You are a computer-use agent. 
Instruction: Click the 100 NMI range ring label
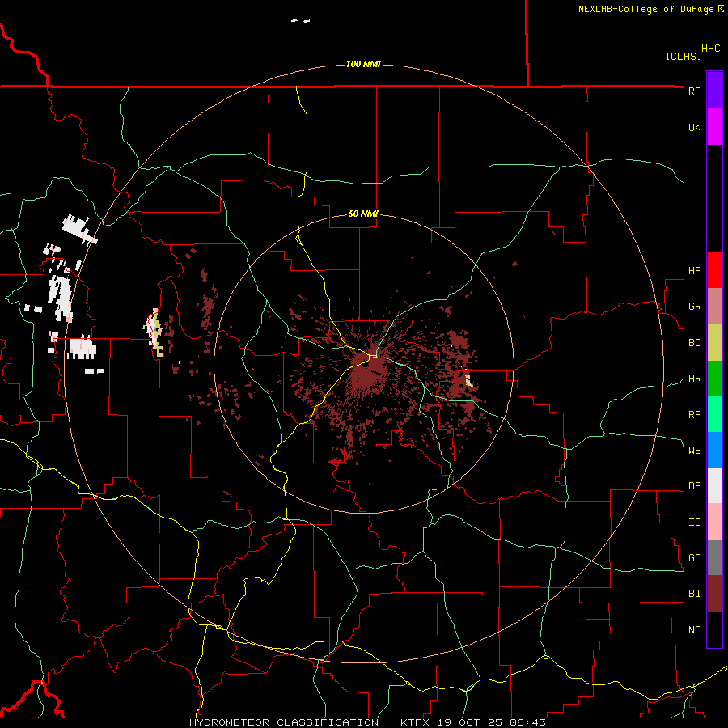[x=363, y=64]
